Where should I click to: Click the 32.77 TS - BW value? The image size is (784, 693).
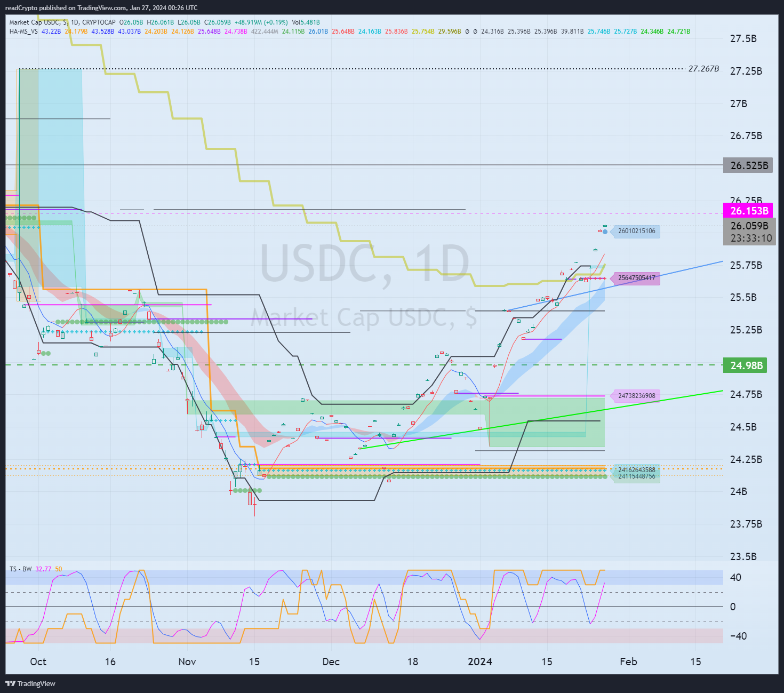[43, 569]
